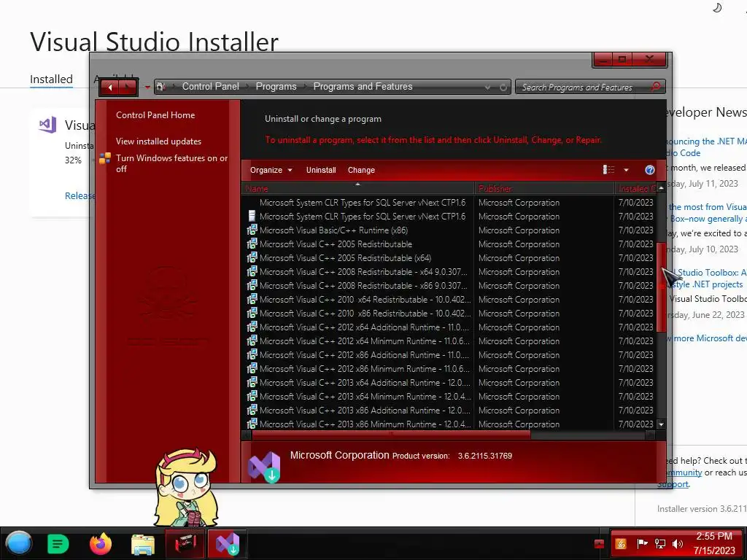Click the icon of Visual C++ 2005 Redistributable
The width and height of the screenshot is (747, 560).
(x=252, y=244)
